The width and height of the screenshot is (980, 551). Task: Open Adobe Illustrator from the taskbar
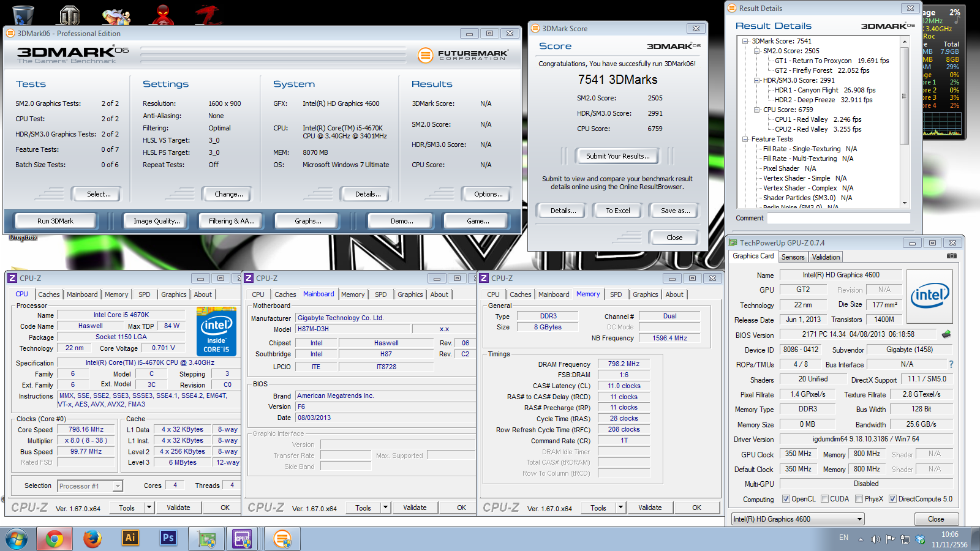pos(130,538)
